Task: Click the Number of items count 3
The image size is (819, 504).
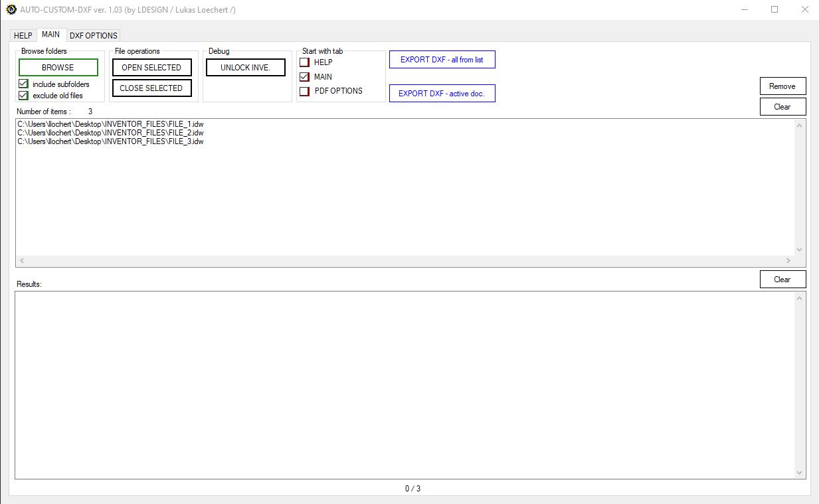Action: click(x=90, y=112)
